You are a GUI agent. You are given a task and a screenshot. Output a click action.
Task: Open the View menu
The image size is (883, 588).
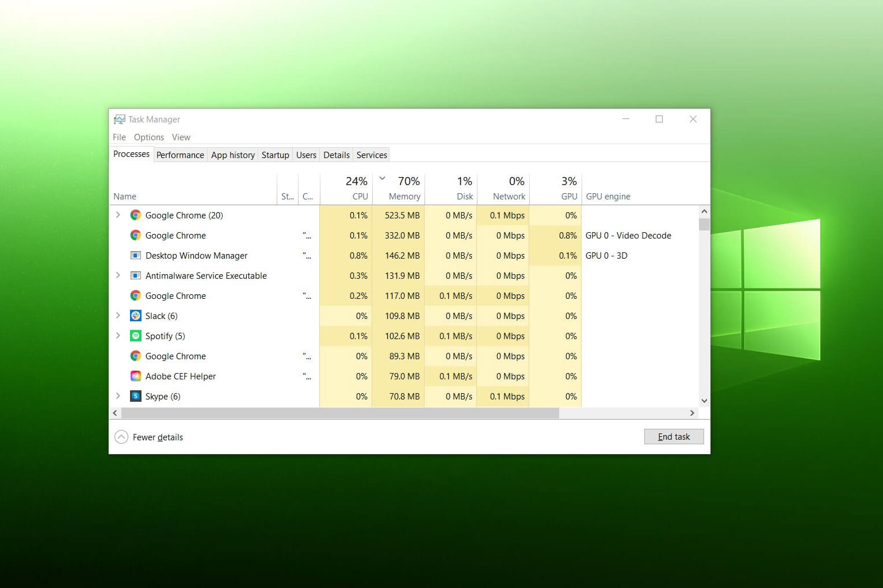pyautogui.click(x=181, y=137)
